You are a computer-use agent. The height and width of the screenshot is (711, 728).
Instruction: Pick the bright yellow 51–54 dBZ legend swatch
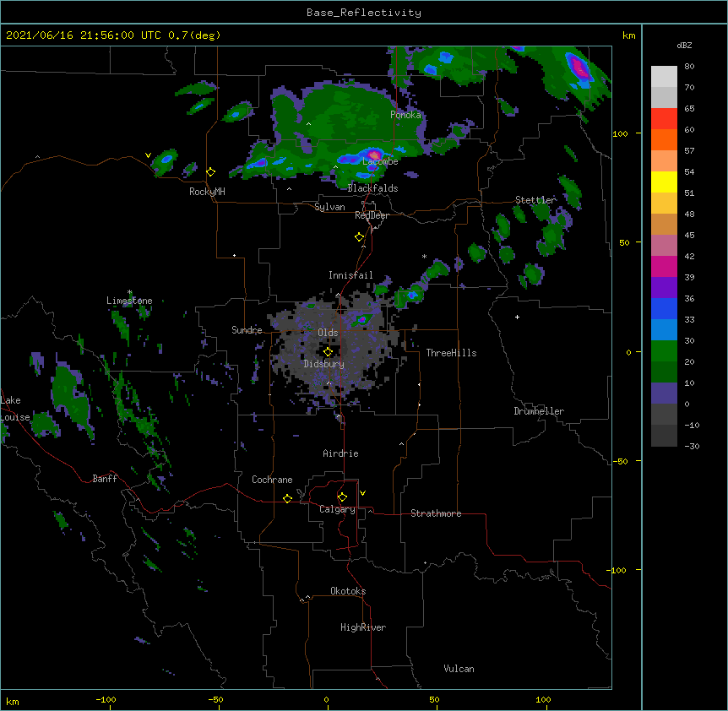[x=664, y=182]
